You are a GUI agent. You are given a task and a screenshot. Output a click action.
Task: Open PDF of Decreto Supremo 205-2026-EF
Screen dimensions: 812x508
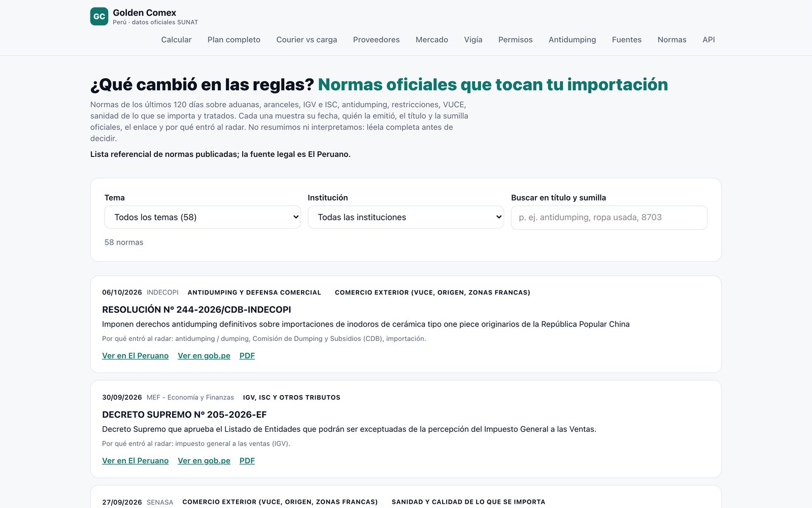pos(247,461)
